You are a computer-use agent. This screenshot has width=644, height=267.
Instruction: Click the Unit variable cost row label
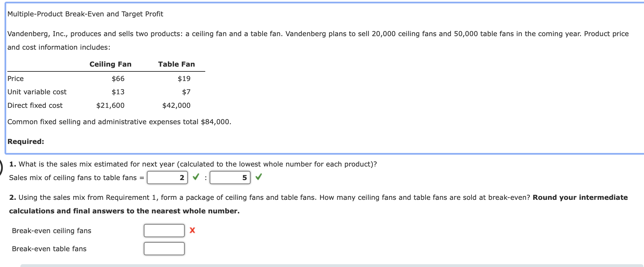click(37, 92)
